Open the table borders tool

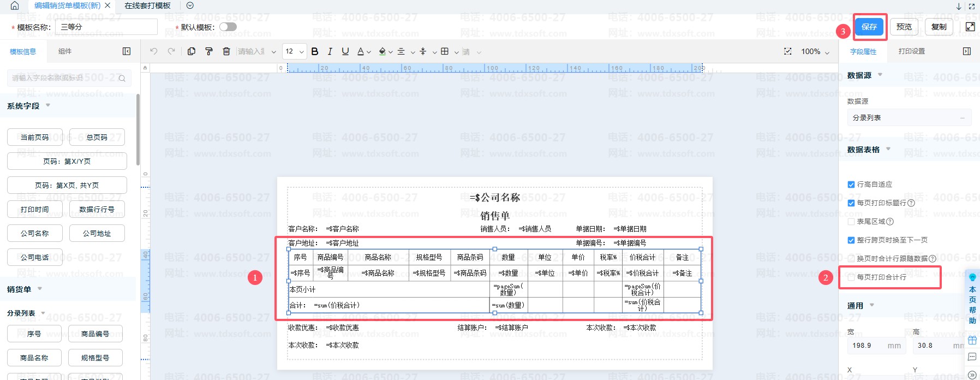click(445, 51)
